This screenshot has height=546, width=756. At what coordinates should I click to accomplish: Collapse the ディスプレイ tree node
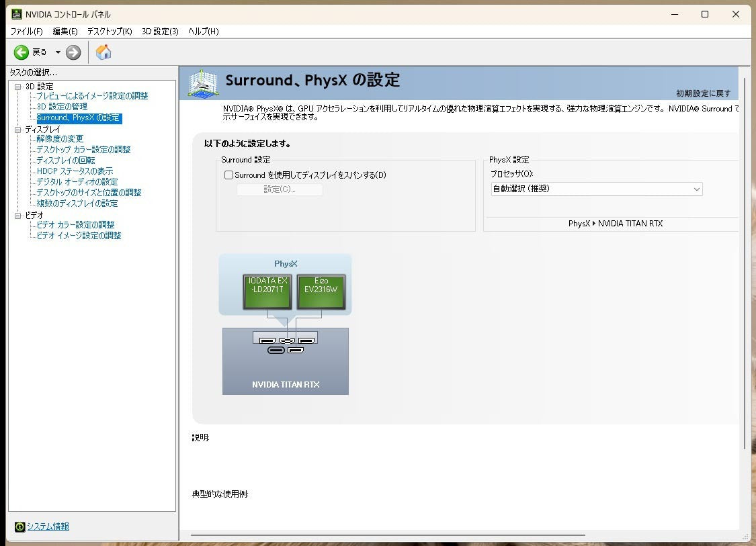pos(18,130)
